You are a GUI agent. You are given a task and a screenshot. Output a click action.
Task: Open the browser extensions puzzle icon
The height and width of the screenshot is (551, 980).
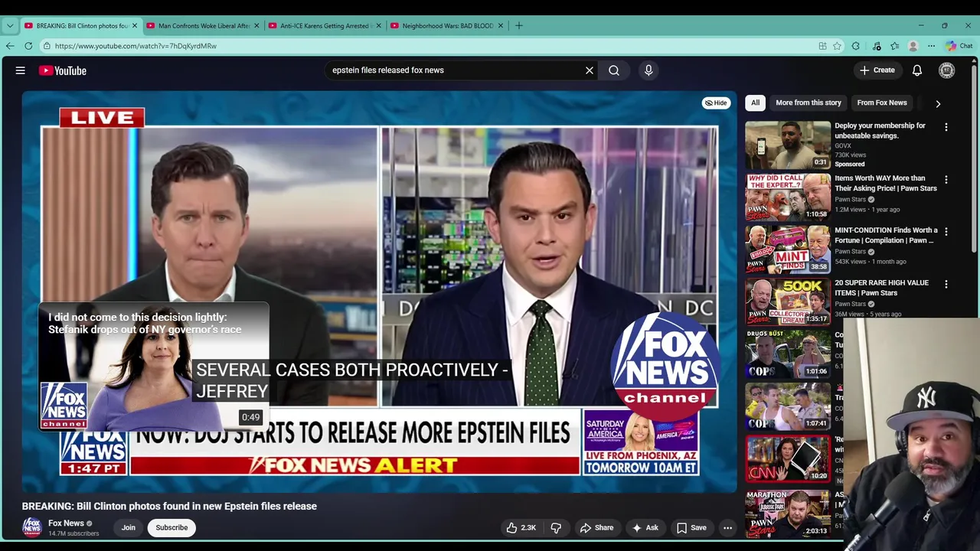point(856,46)
